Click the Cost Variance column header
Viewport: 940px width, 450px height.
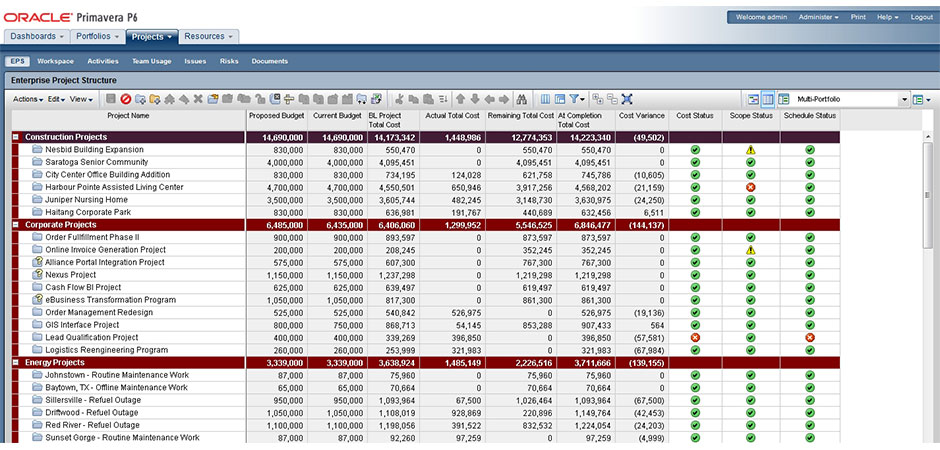640,116
